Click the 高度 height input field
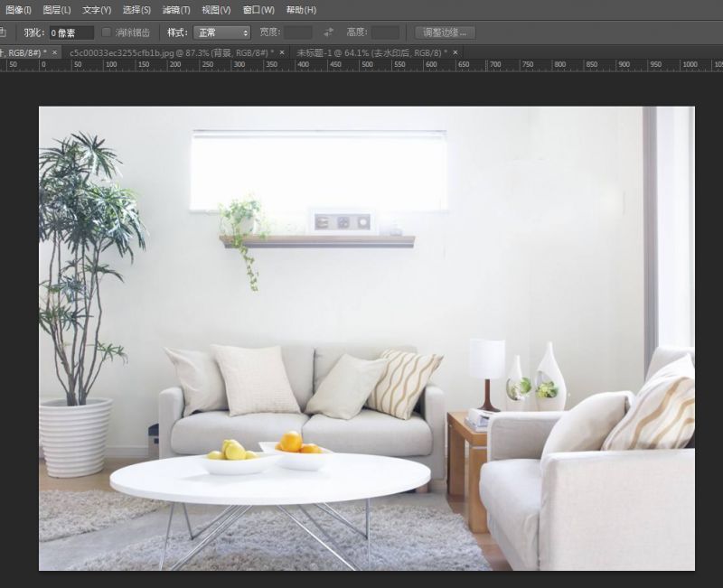The image size is (723, 588). 384,31
